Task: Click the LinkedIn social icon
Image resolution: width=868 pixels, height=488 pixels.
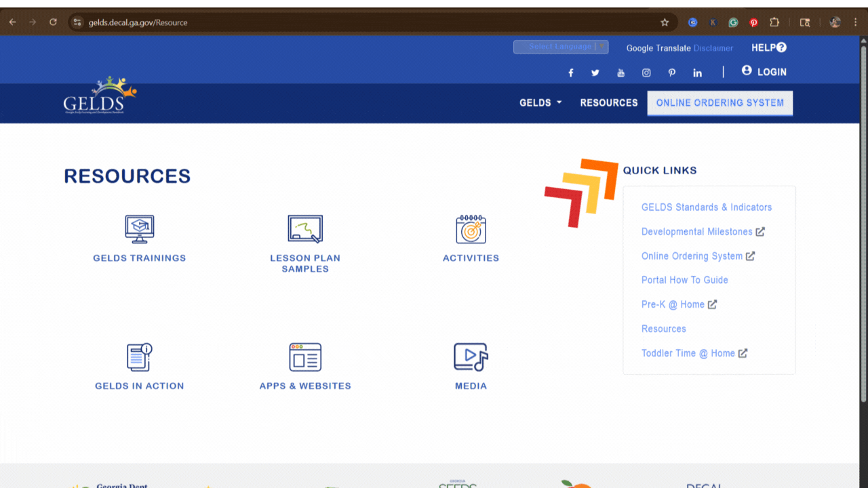Action: pos(697,73)
